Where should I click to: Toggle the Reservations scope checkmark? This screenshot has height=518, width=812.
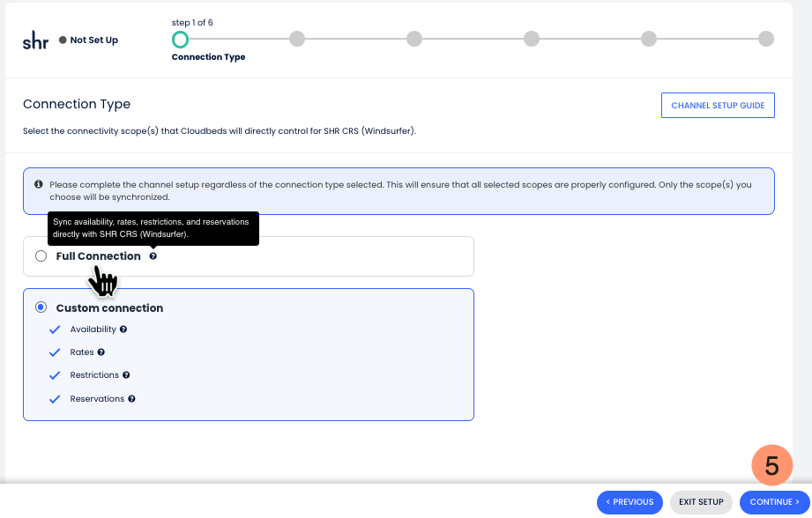pos(53,399)
